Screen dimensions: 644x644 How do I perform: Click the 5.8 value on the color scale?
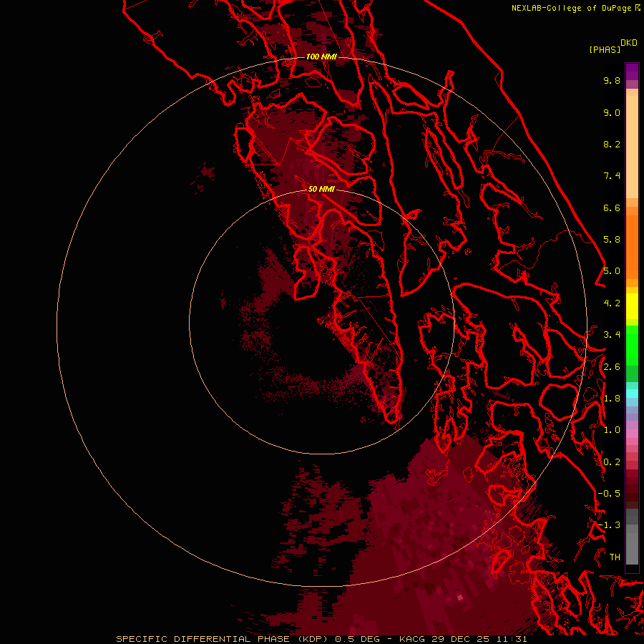click(612, 240)
